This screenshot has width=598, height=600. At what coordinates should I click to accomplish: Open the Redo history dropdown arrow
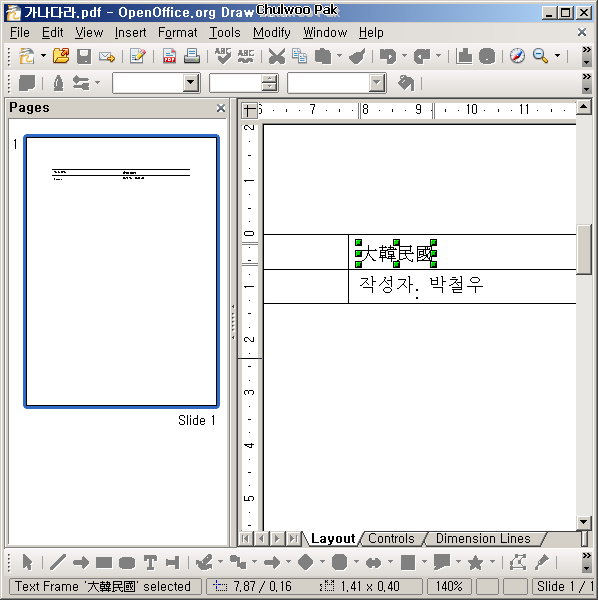point(438,56)
